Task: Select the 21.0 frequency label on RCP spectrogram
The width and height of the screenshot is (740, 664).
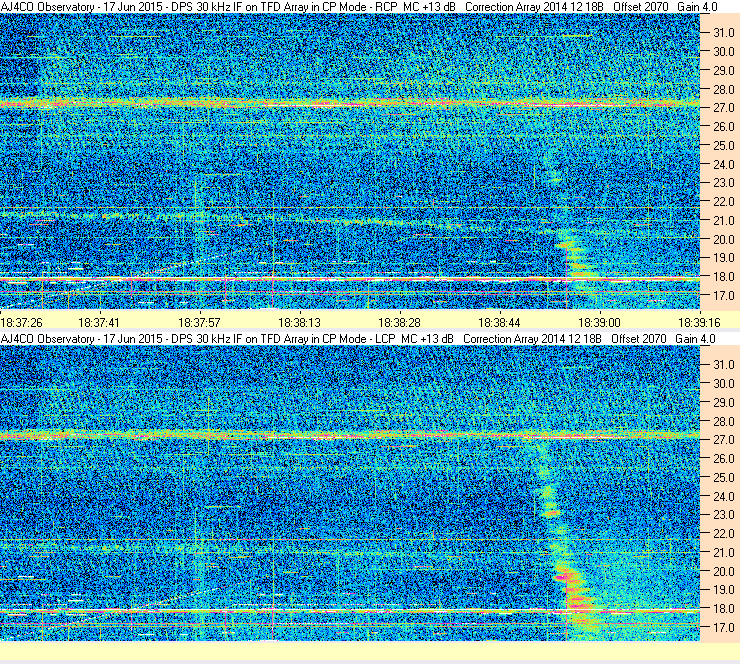Action: click(x=723, y=221)
